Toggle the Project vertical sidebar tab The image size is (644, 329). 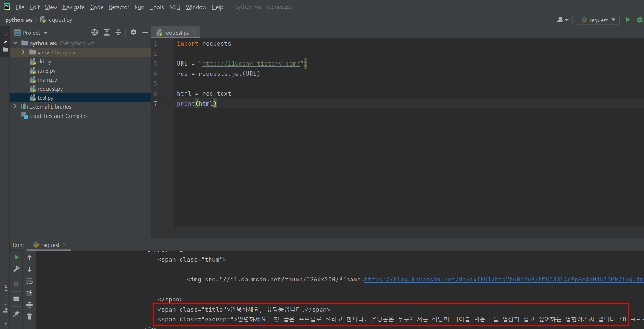[5, 40]
